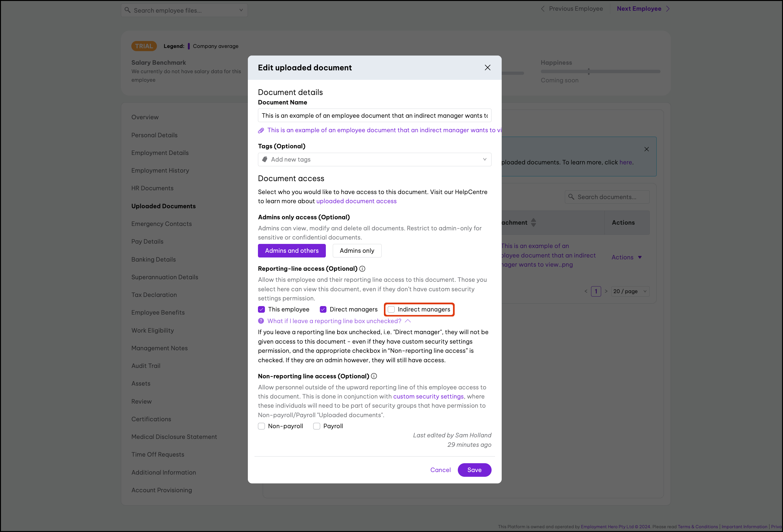Dismiss the blue info banner
783x532 pixels.
tap(646, 149)
